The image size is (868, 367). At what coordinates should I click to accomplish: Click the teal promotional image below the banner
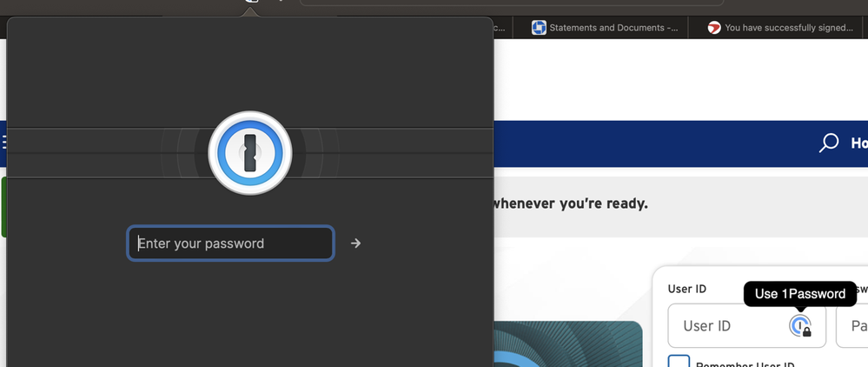(567, 344)
